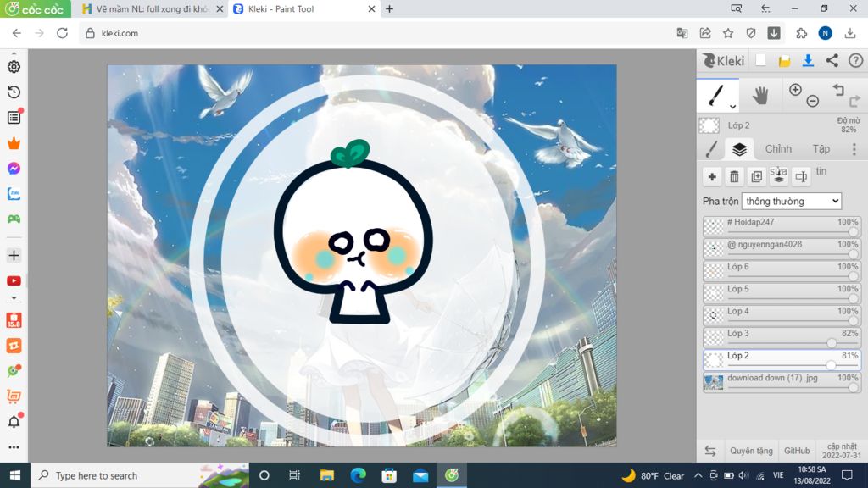The image size is (868, 488).
Task: Share the drawing via share icon
Action: click(x=832, y=60)
